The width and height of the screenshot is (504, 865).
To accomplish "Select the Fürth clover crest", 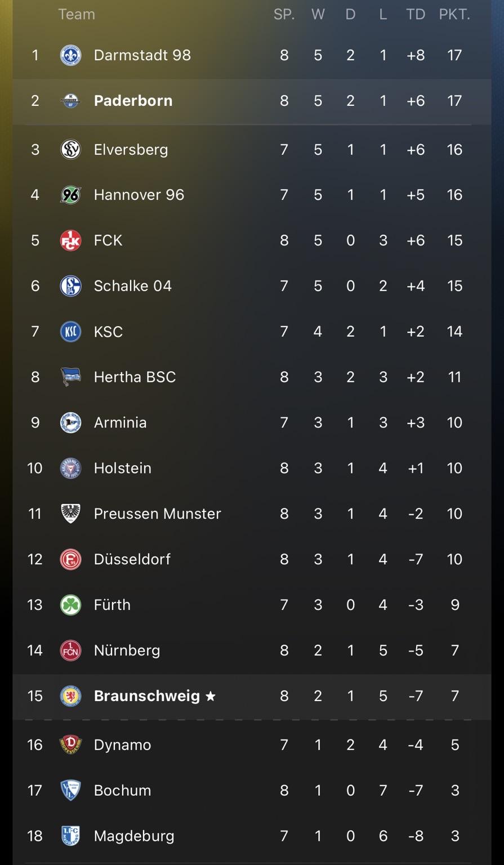I will 70,605.
